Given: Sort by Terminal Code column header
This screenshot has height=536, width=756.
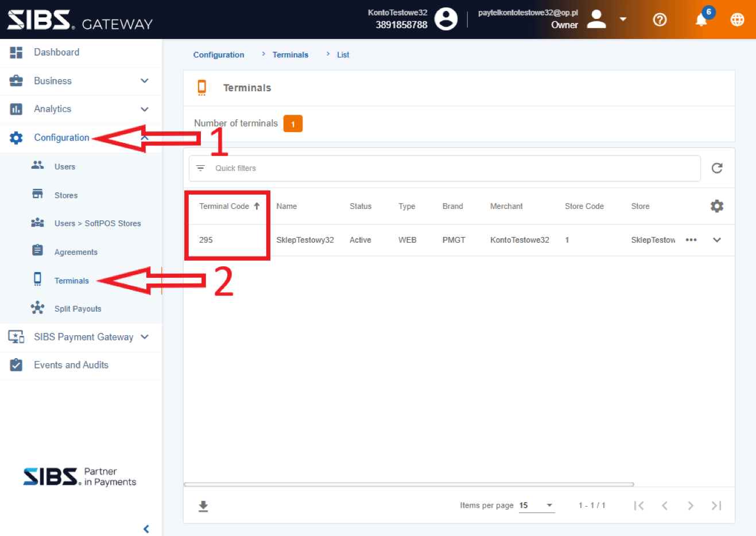Looking at the screenshot, I should coord(224,206).
